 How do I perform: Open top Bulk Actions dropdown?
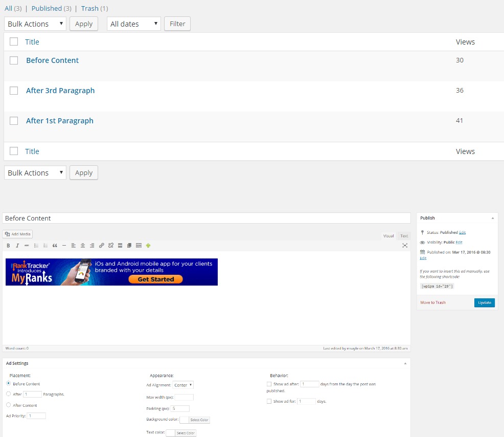pyautogui.click(x=35, y=24)
